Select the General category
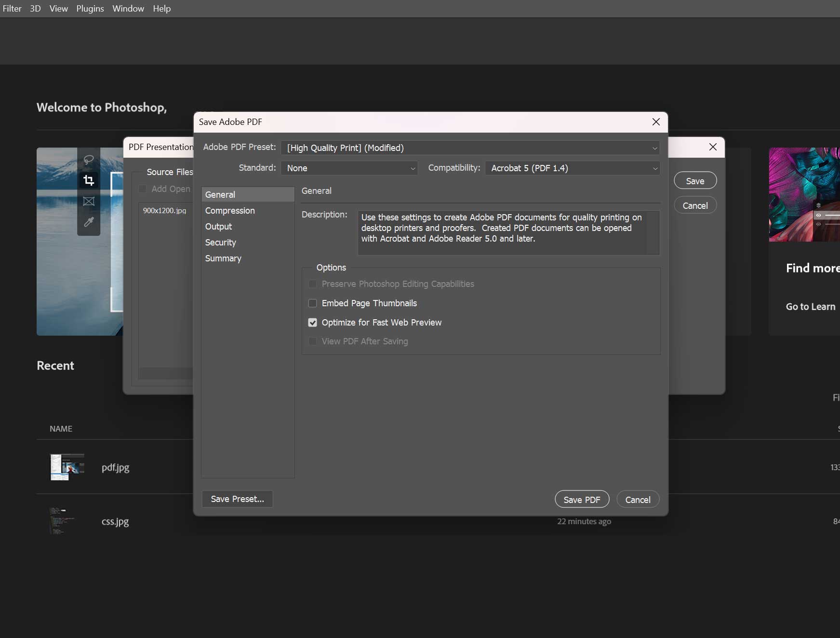840x638 pixels. [248, 195]
